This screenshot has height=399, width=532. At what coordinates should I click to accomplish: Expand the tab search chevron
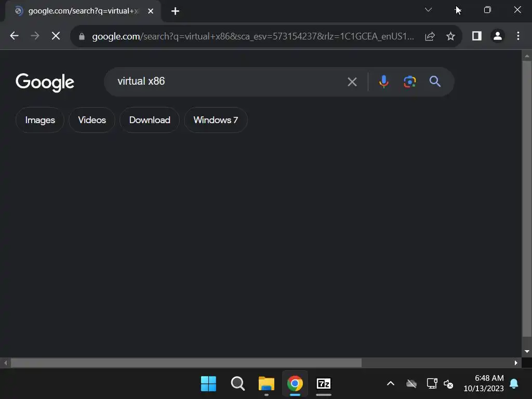428,10
